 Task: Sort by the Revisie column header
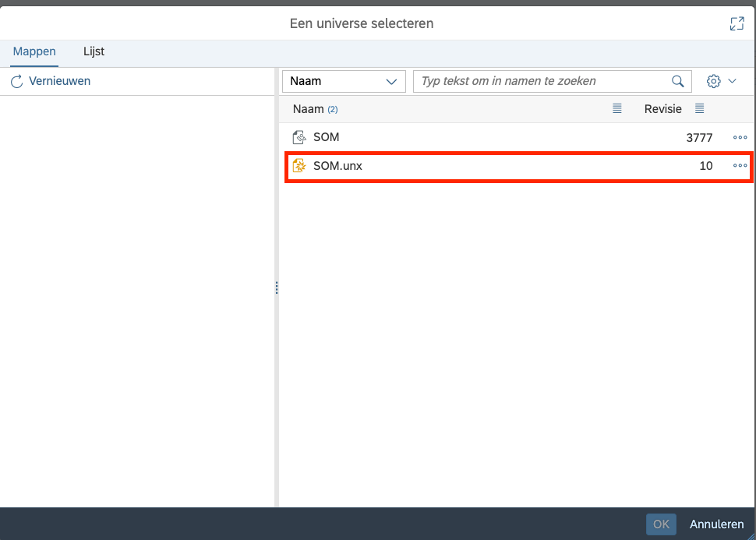(663, 109)
